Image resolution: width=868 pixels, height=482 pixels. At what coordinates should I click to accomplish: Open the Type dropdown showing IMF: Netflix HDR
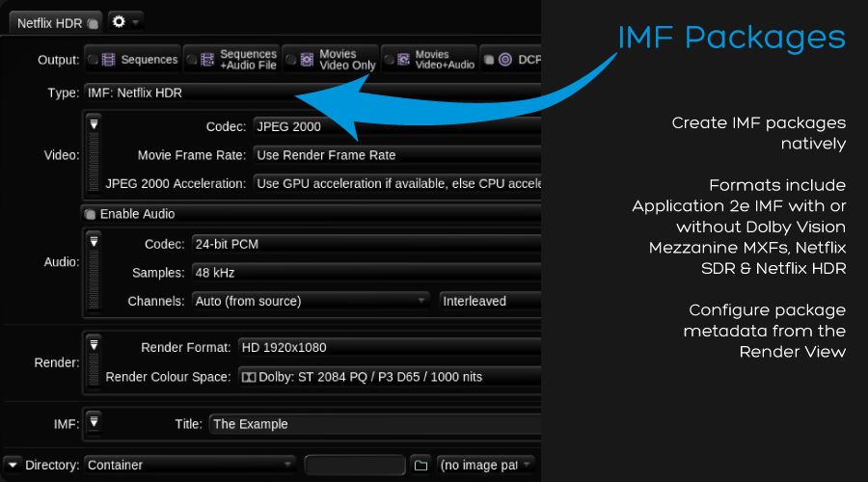point(312,93)
